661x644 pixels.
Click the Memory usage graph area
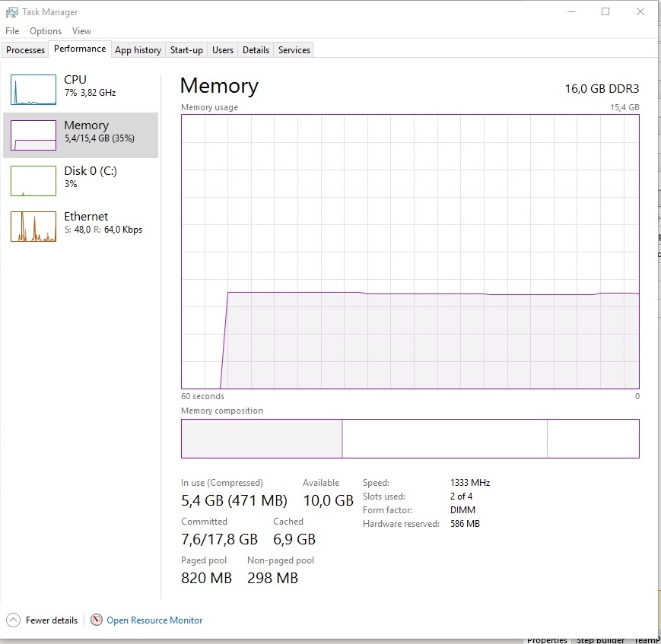(x=410, y=252)
